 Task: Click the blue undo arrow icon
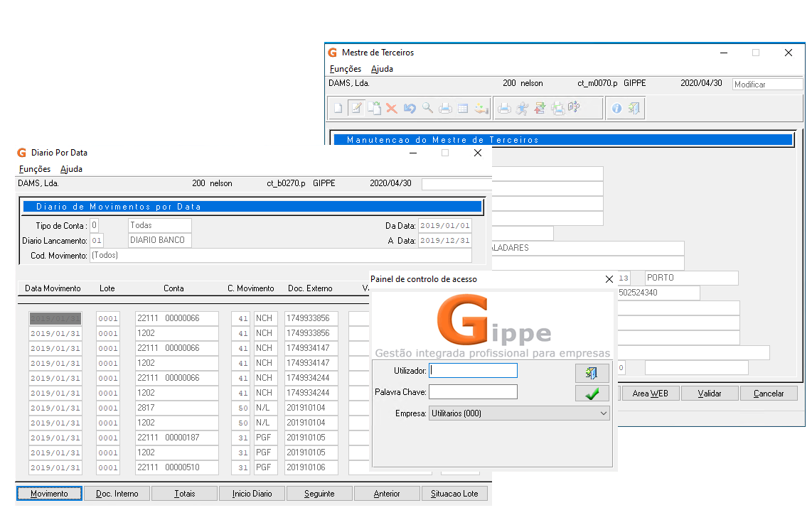pyautogui.click(x=410, y=108)
